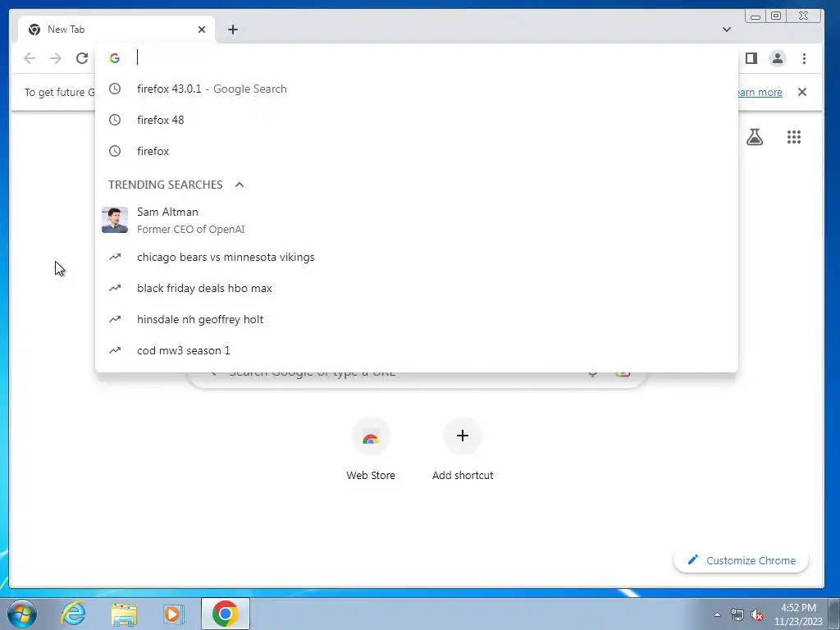Select the Sam Altman trending result
Viewport: 840px width, 630px height.
[x=416, y=220]
